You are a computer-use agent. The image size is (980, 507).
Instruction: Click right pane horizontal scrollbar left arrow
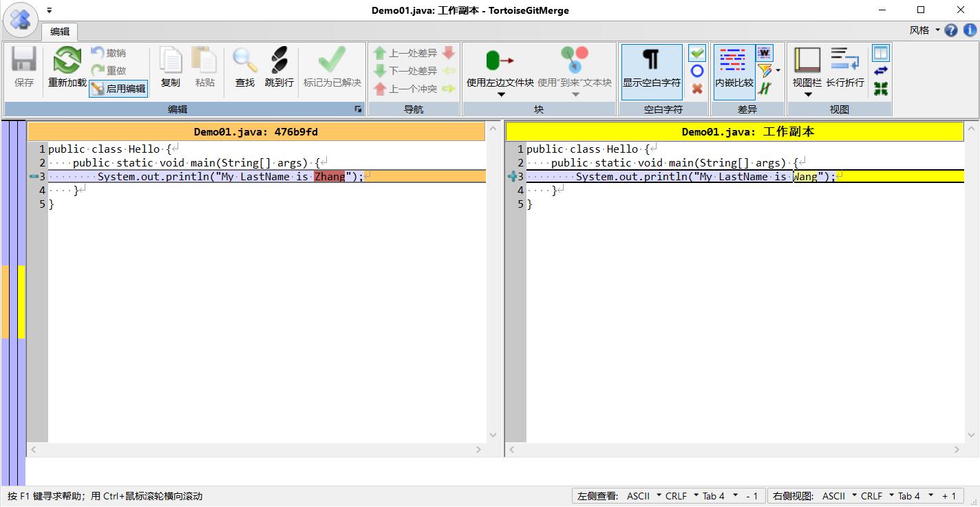(x=511, y=449)
